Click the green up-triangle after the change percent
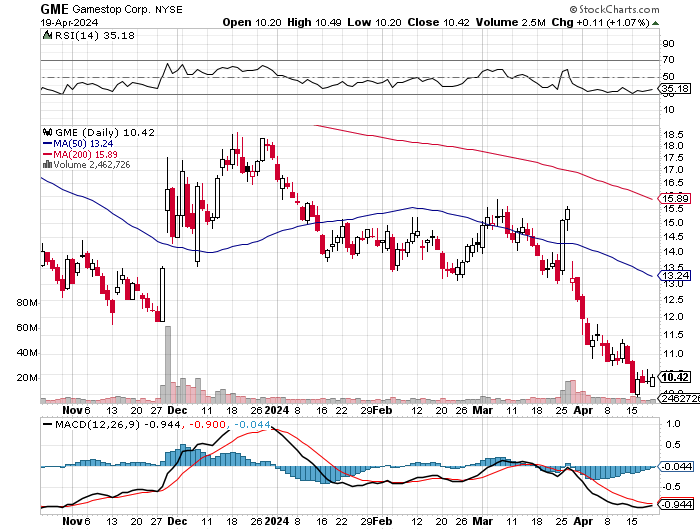 pos(655,23)
